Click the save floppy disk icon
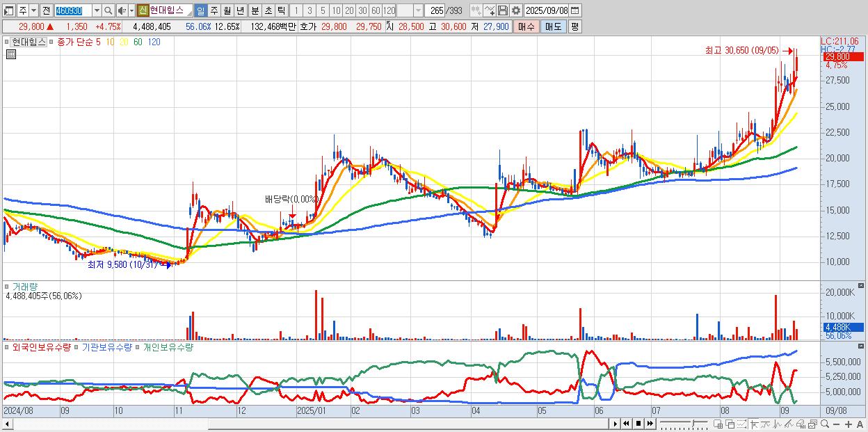The image size is (868, 432). [x=503, y=10]
